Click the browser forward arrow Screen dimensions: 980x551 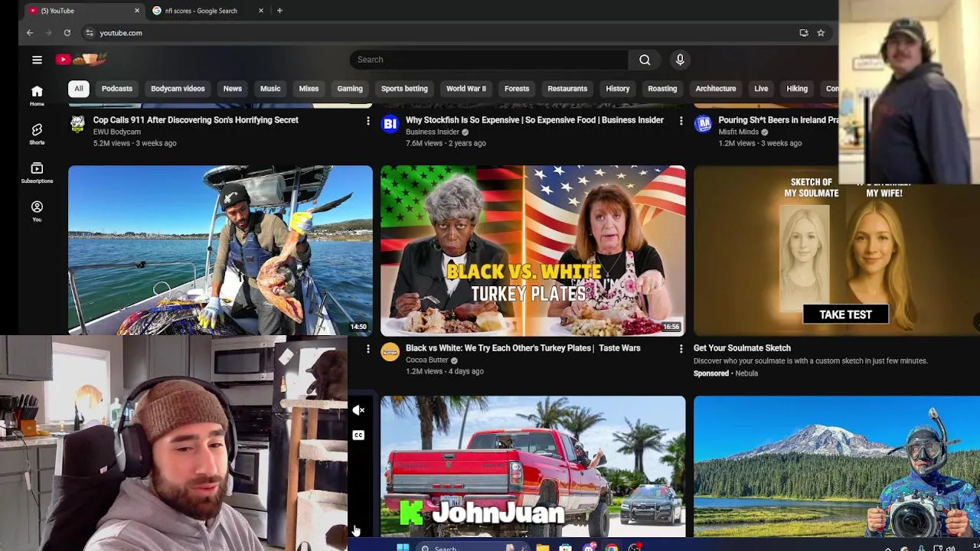click(x=48, y=33)
